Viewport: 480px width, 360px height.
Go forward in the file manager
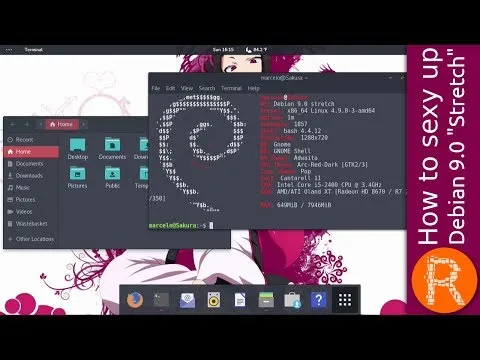point(26,124)
